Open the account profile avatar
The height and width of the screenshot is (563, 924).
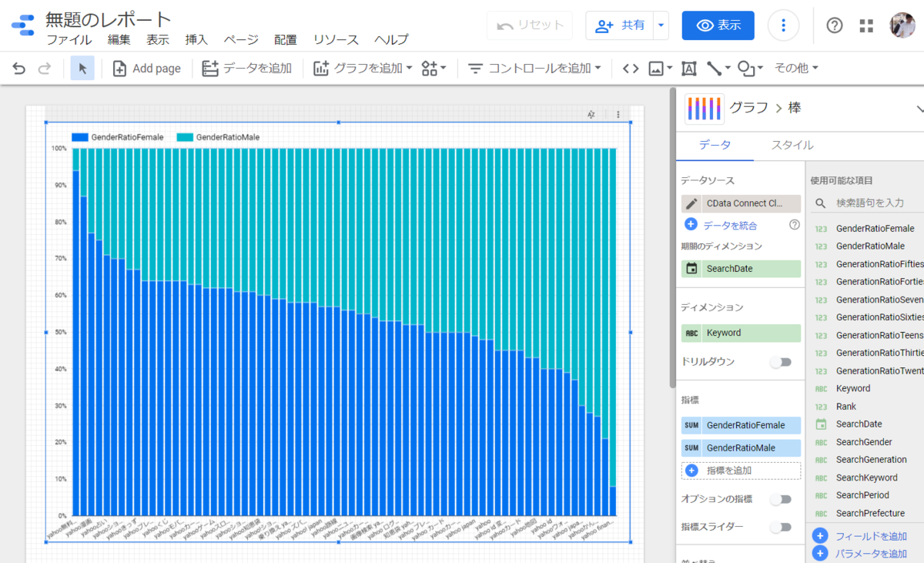pyautogui.click(x=902, y=25)
